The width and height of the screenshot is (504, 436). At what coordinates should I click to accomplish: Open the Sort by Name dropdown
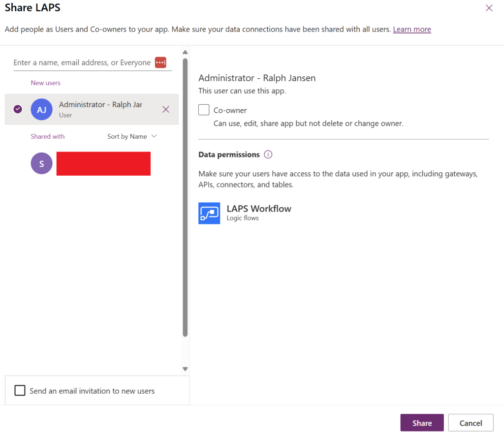coord(132,136)
